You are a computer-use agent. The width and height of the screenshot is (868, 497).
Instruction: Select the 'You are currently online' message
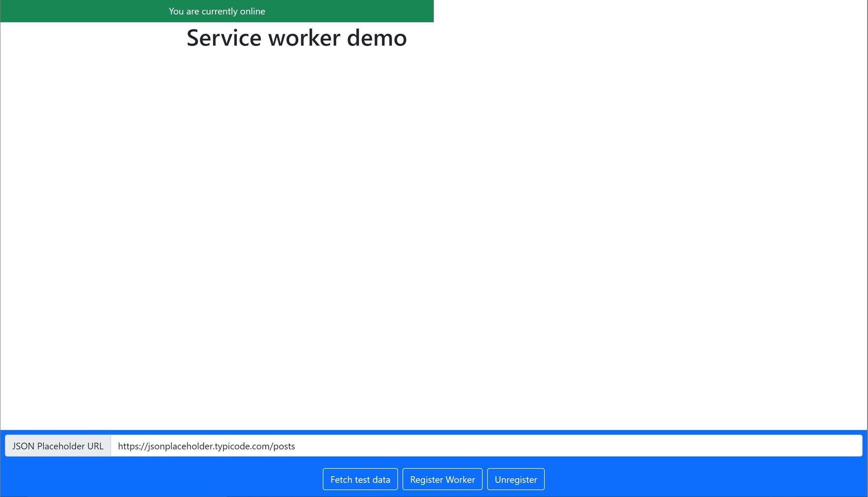217,11
